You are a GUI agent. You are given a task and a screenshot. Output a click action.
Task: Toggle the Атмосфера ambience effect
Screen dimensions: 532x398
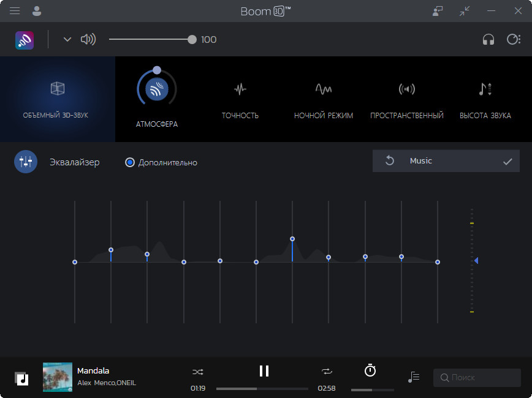pos(157,89)
